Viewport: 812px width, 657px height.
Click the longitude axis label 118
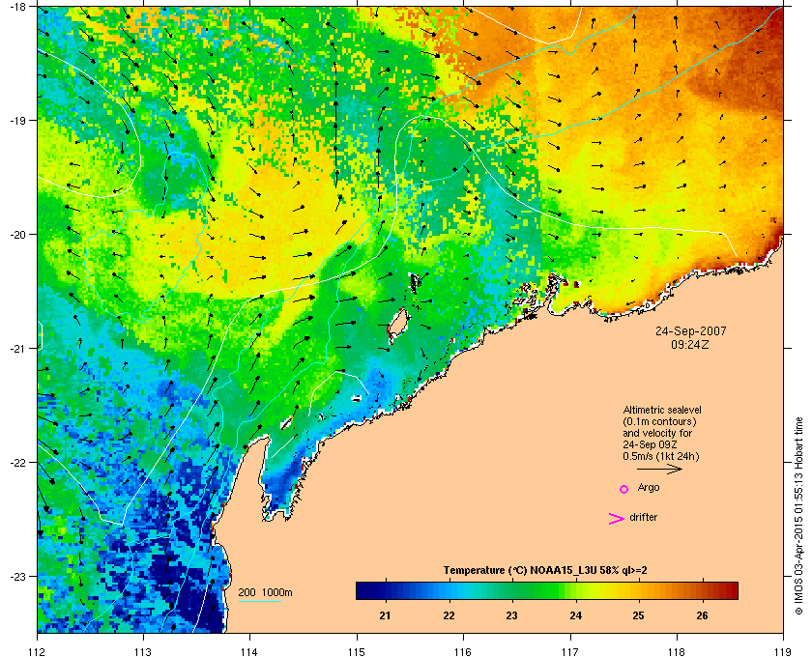(x=677, y=652)
